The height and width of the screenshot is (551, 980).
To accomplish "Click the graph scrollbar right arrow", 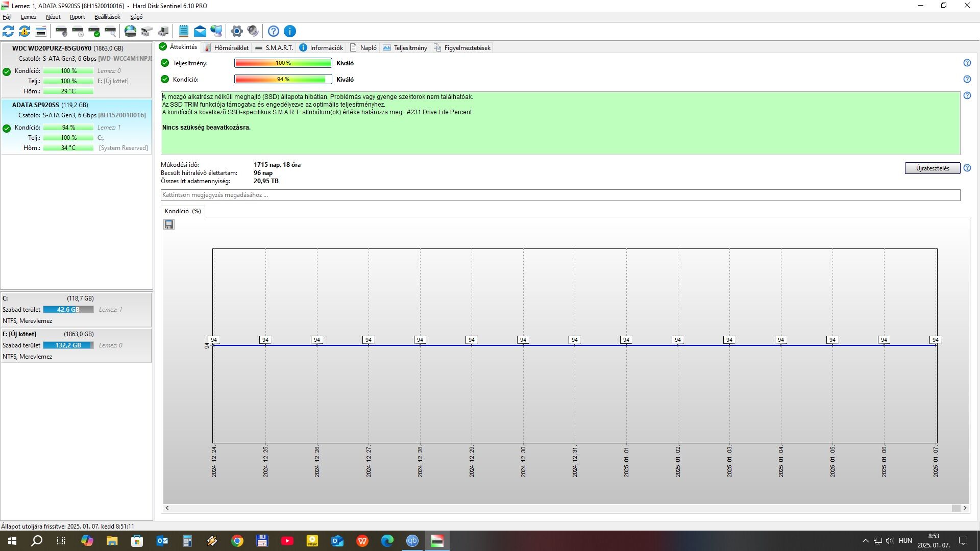I will tap(965, 508).
